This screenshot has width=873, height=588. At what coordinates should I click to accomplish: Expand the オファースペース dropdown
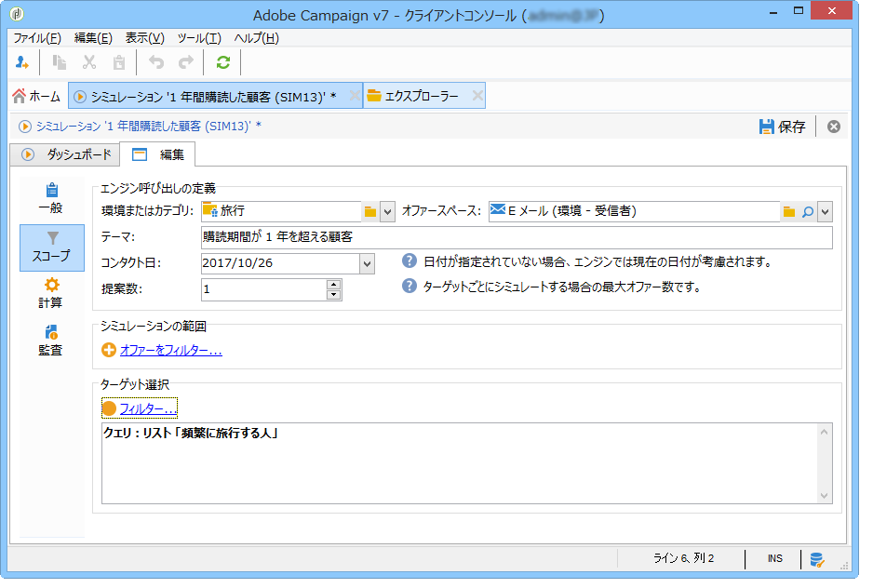point(826,212)
